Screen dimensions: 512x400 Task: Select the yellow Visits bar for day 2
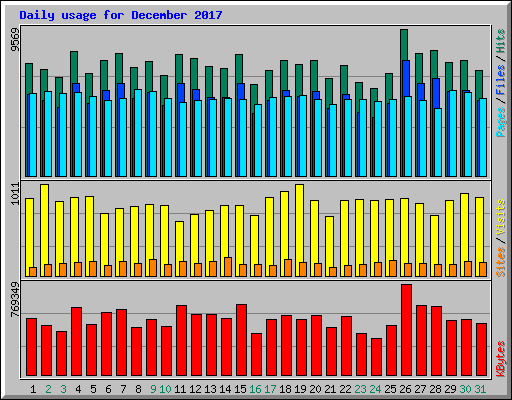coord(44,230)
